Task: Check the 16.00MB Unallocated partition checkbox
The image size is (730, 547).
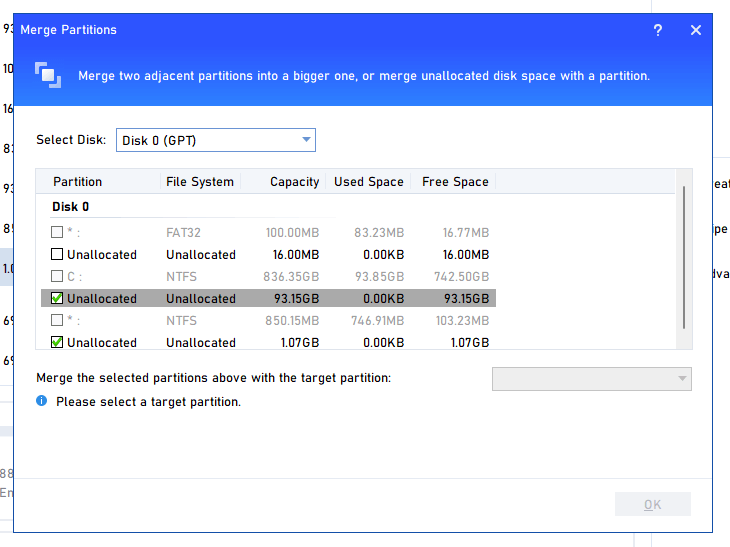Action: (58, 255)
